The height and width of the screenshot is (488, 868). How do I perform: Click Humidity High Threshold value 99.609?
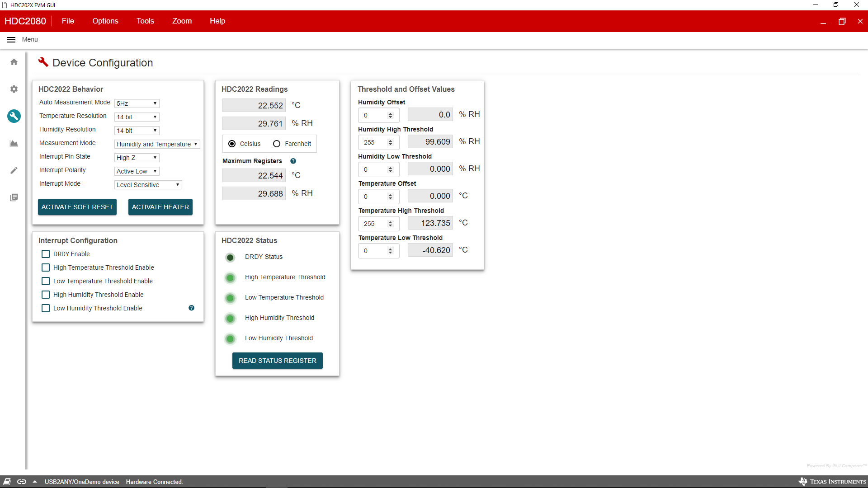[x=430, y=141]
